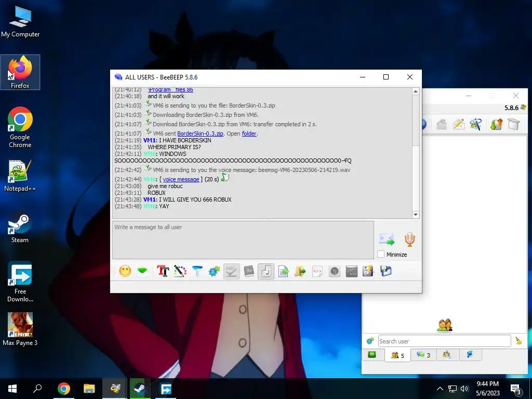Open the notification center with 3 alerts
The width and height of the screenshot is (532, 399).
[x=516, y=389]
